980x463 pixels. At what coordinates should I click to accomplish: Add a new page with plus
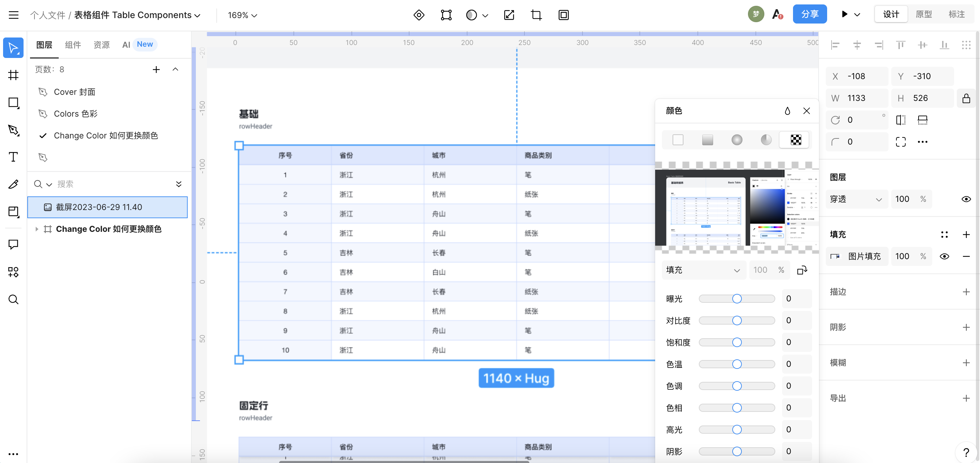tap(156, 69)
